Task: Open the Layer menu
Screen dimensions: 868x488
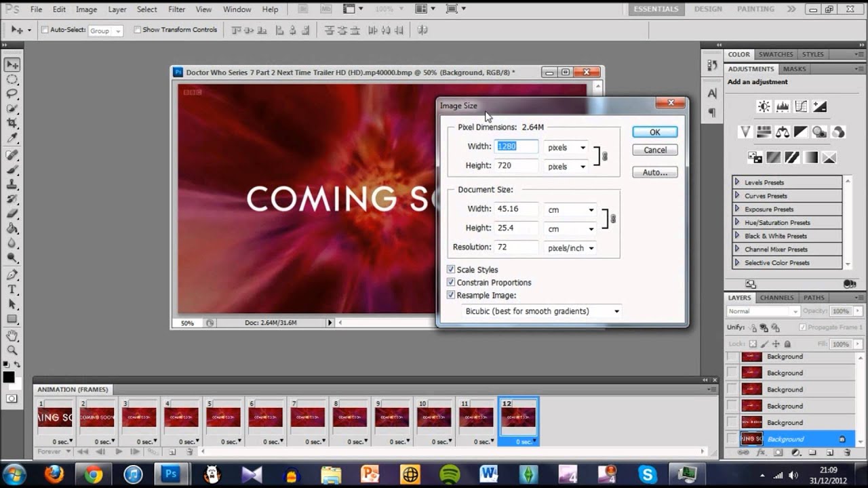Action: pos(117,9)
